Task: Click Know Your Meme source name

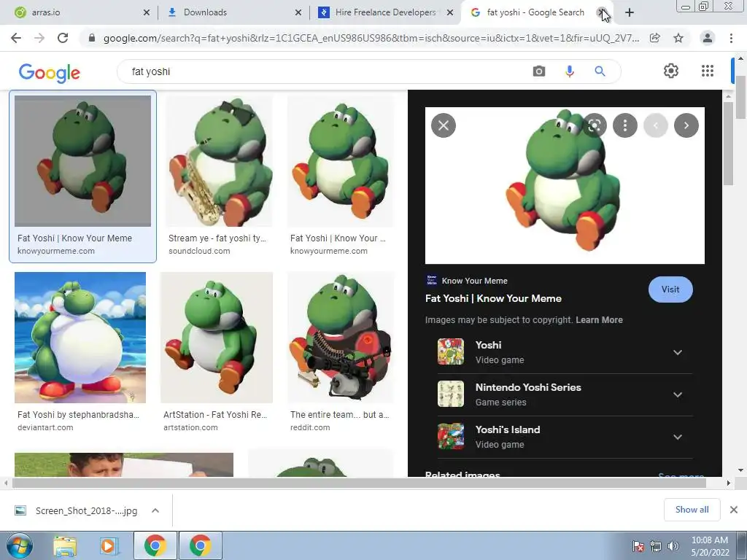Action: tap(474, 281)
